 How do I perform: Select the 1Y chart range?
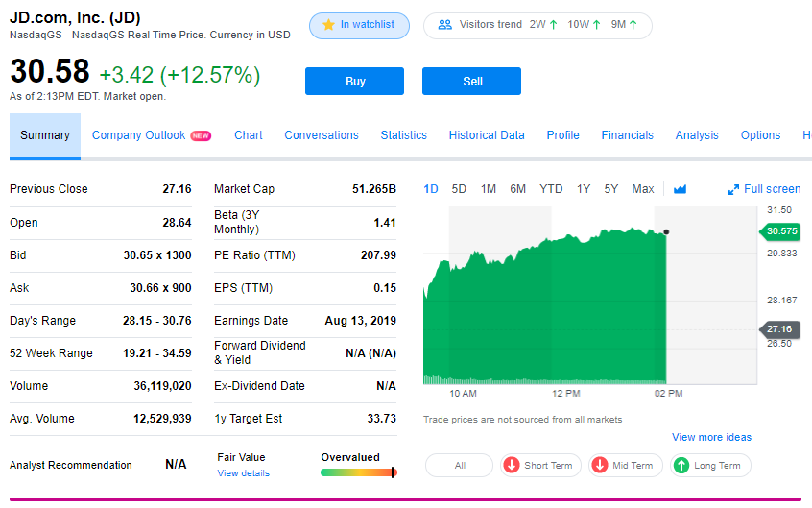pyautogui.click(x=584, y=189)
